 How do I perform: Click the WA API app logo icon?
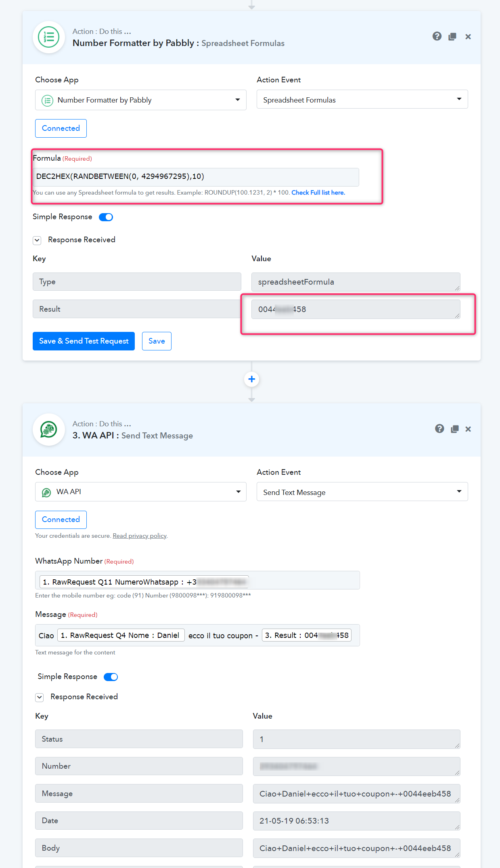point(49,430)
